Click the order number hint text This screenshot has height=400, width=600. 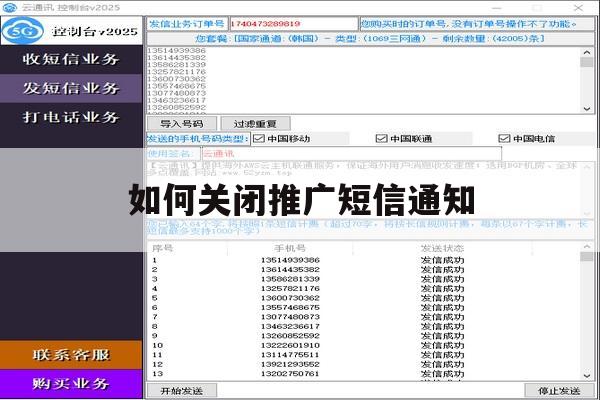(x=468, y=24)
